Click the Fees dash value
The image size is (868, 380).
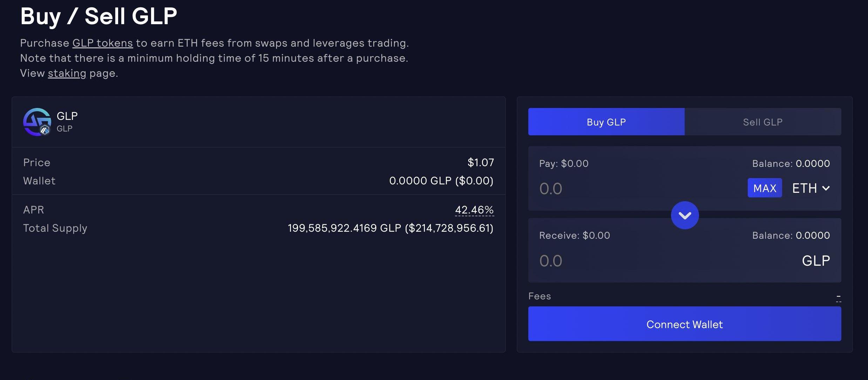point(838,298)
